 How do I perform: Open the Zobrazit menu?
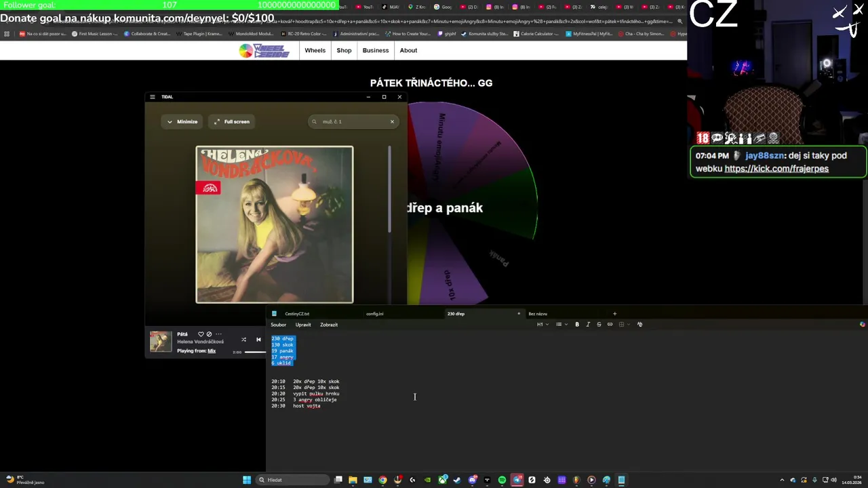(329, 325)
